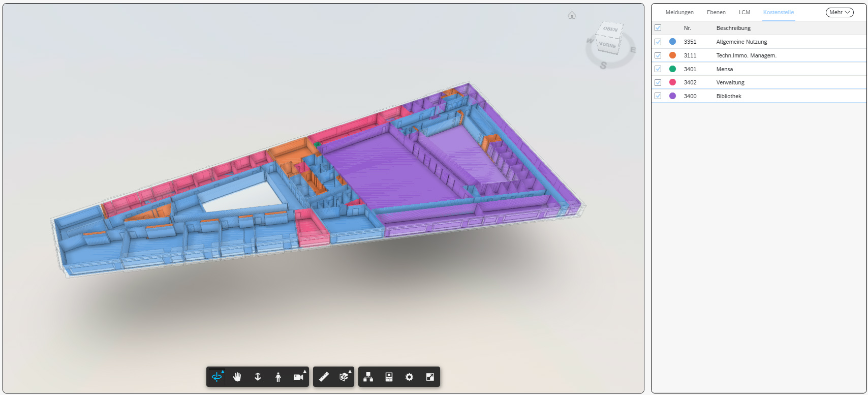Viewport: 868px width, 395px height.
Task: Open viewer Settings gear
Action: pyautogui.click(x=409, y=377)
